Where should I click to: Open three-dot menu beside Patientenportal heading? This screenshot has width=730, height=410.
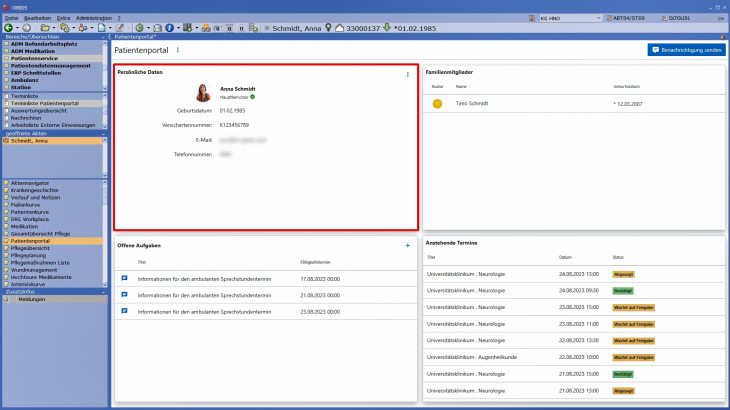pyautogui.click(x=178, y=49)
